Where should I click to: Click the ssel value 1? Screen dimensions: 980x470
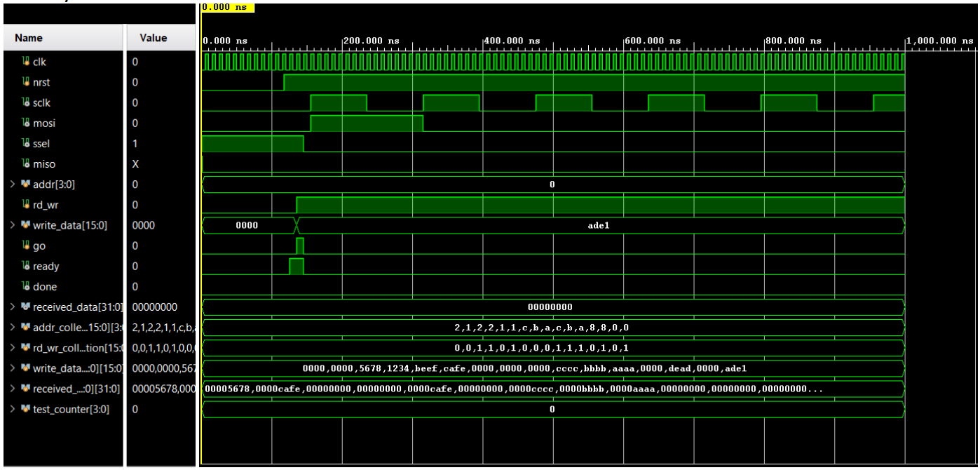point(135,143)
